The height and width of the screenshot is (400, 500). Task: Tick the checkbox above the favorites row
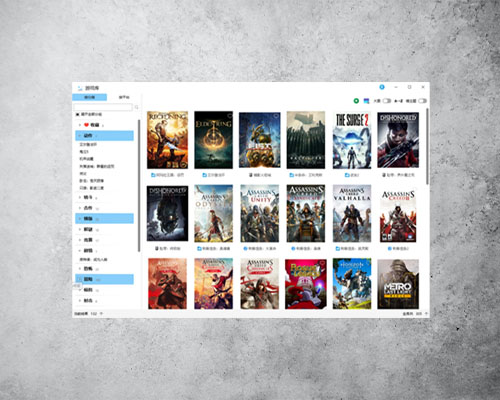pos(77,114)
